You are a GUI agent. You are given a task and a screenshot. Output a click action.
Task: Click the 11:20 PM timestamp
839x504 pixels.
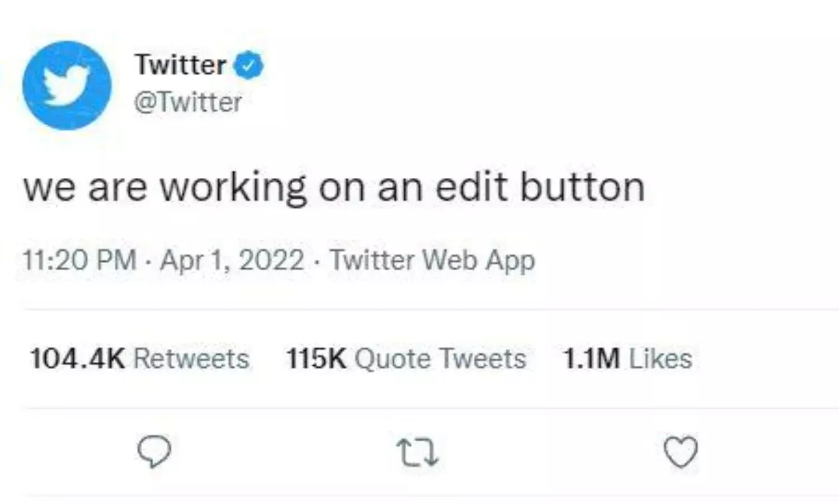tap(79, 260)
